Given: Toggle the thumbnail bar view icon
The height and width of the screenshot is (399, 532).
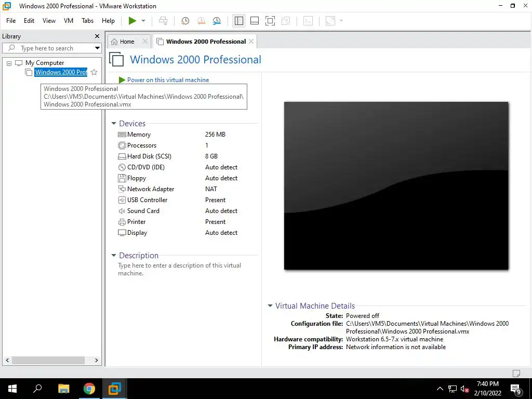Looking at the screenshot, I should [x=255, y=21].
